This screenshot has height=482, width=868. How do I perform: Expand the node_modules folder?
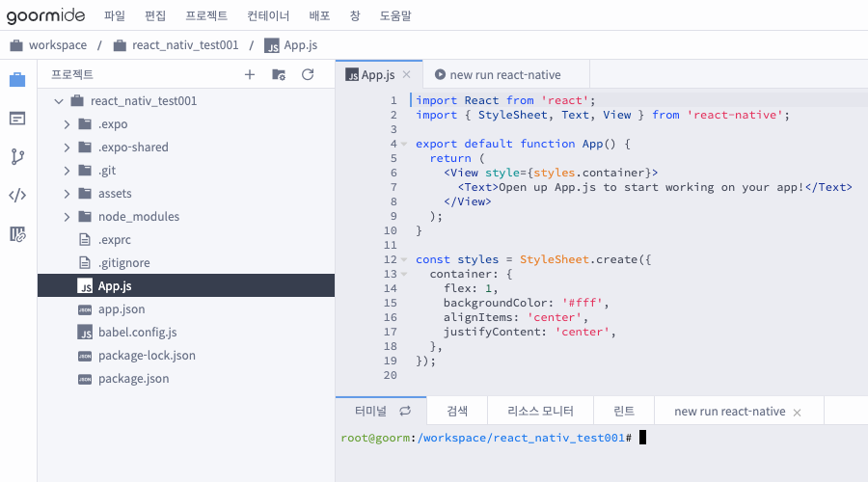(x=67, y=217)
